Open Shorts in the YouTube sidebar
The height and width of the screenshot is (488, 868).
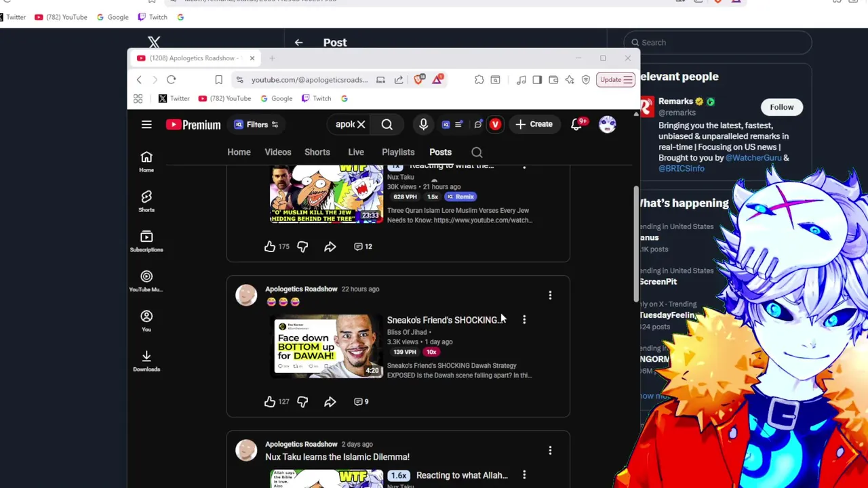(x=146, y=202)
